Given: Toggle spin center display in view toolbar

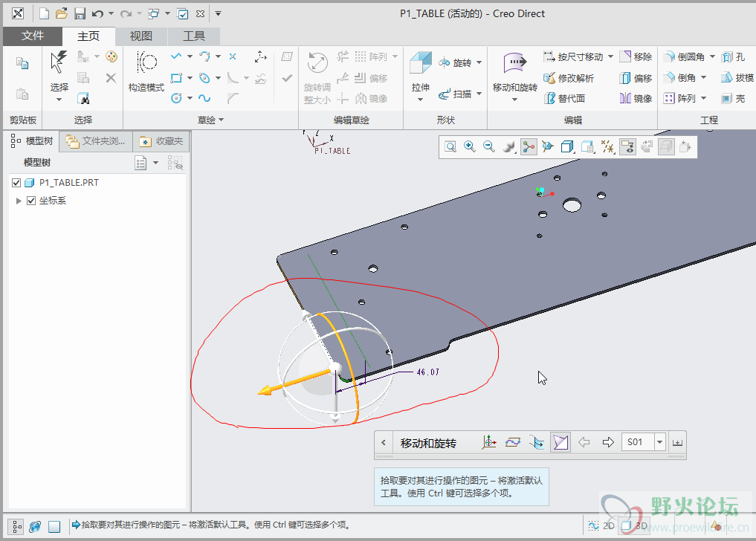Looking at the screenshot, I should coord(529,146).
